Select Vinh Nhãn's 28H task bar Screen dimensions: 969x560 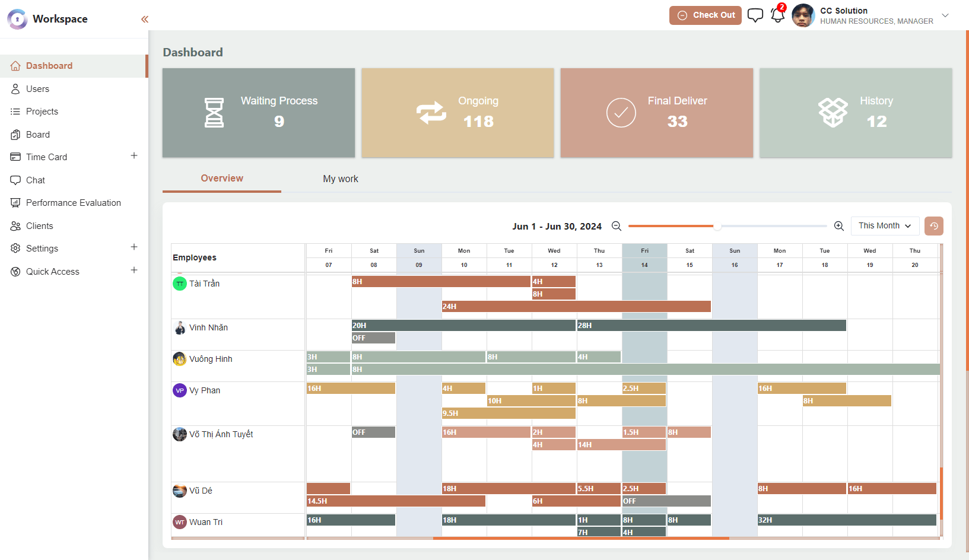[x=711, y=326]
